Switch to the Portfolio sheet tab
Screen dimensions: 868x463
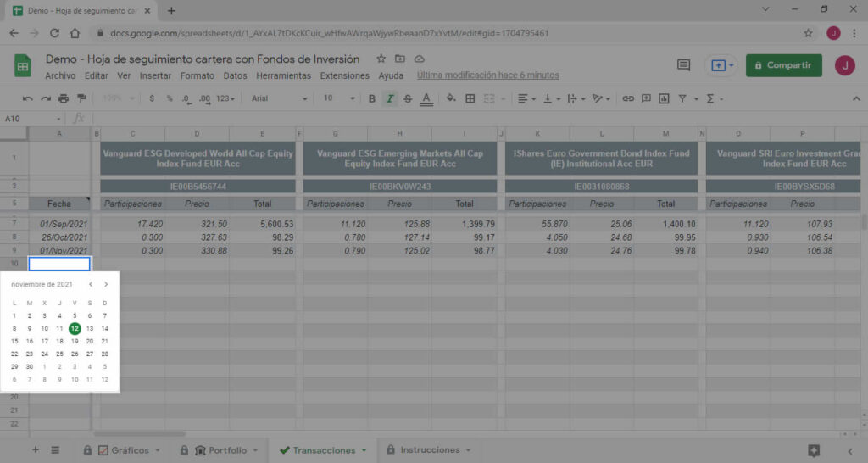click(219, 450)
